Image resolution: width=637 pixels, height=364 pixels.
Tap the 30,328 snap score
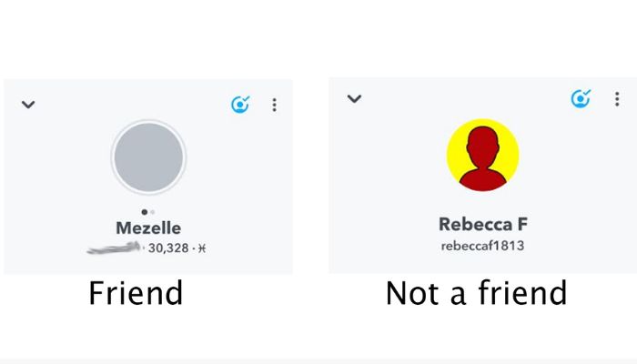(x=168, y=248)
